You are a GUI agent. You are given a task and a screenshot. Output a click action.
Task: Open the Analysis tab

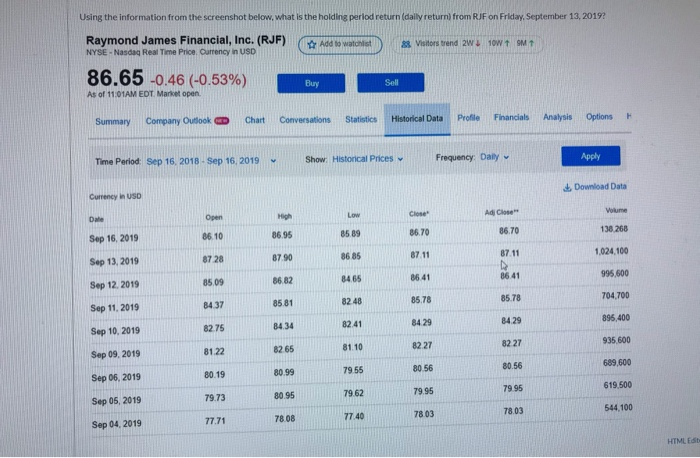(x=557, y=117)
